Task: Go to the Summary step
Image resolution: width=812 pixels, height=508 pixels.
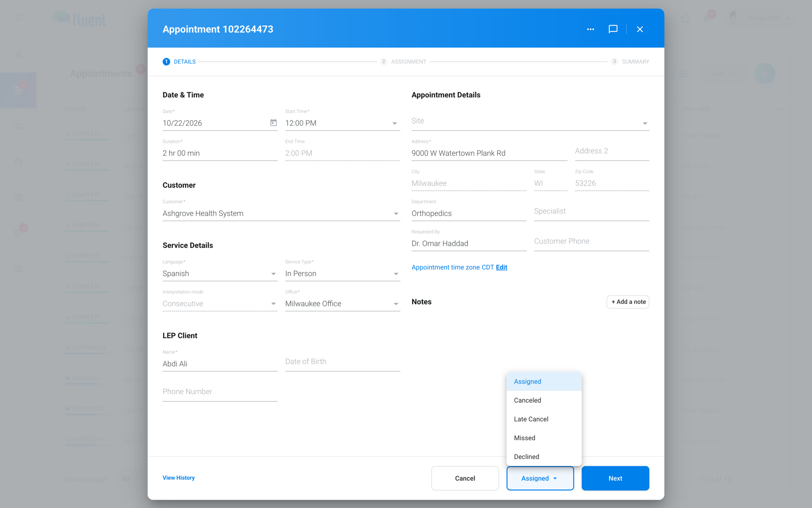Action: [x=630, y=62]
